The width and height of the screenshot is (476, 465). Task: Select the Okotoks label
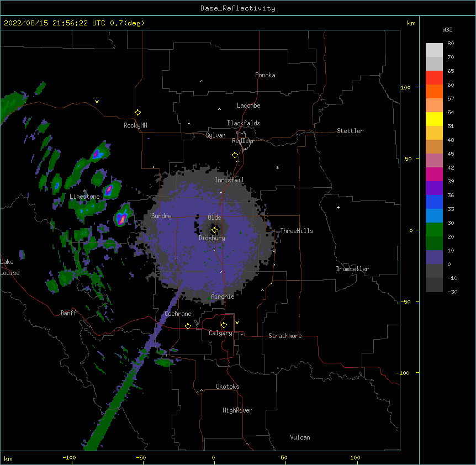[228, 387]
